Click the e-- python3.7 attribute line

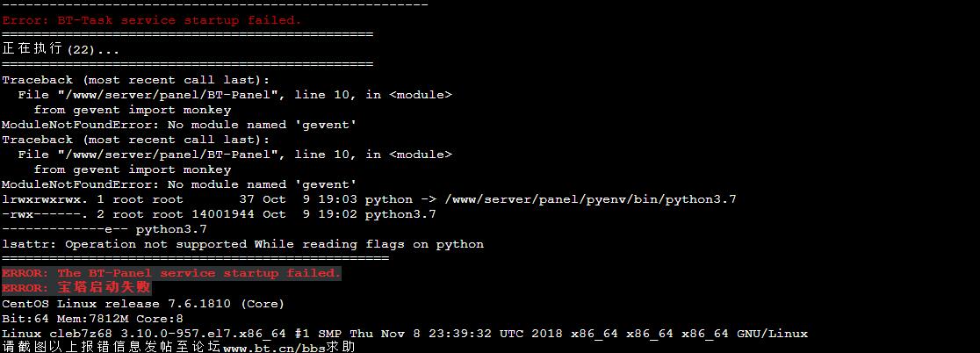104,229
